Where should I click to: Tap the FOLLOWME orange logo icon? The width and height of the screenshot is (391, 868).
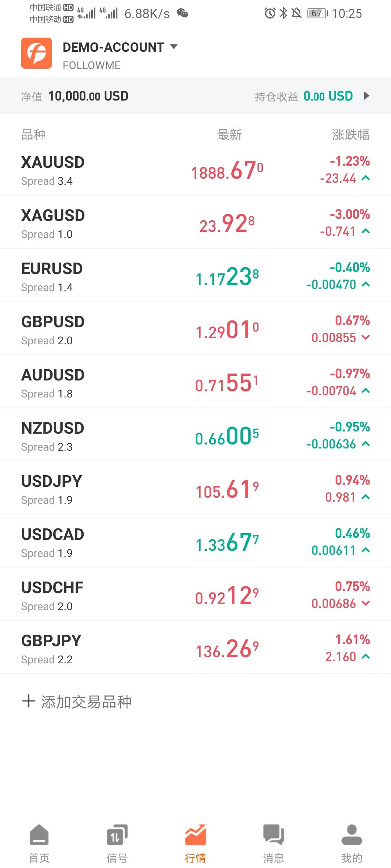(x=37, y=53)
